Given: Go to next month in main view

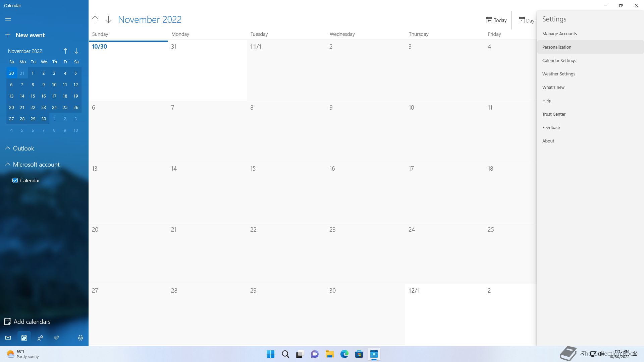Looking at the screenshot, I should [108, 19].
